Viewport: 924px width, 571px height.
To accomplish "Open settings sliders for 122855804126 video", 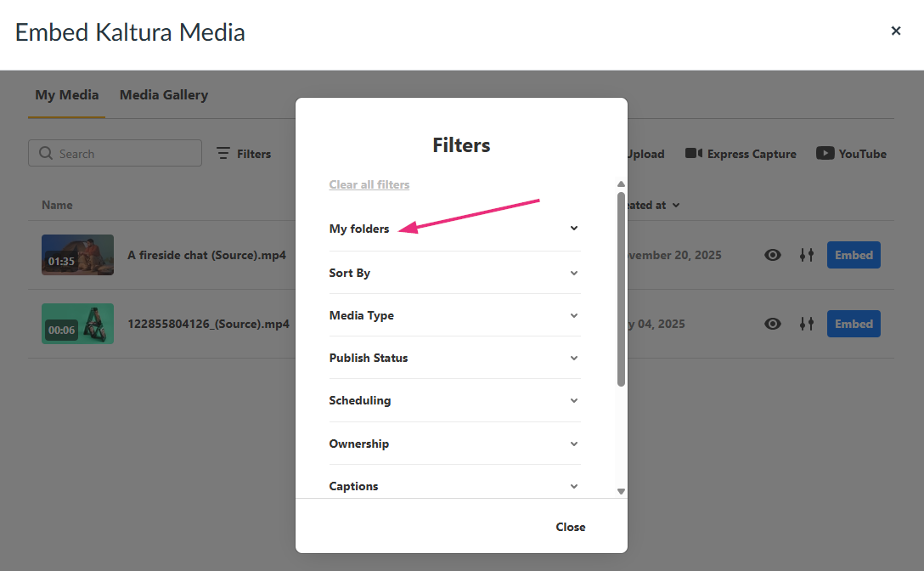I will tap(807, 324).
